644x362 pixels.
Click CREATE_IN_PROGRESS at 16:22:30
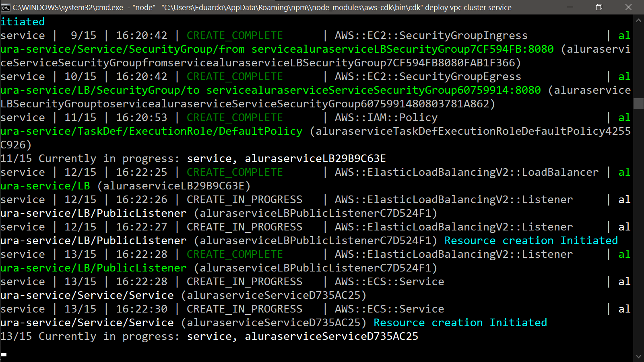tap(244, 309)
